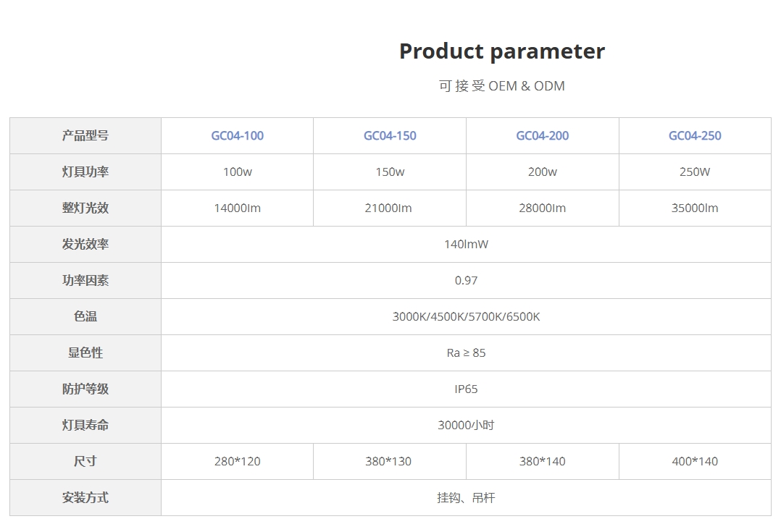Select the 3000K/4500K/5700K/6500K color temperature text
Viewport: 781px width, 532px height.
pyautogui.click(x=466, y=316)
